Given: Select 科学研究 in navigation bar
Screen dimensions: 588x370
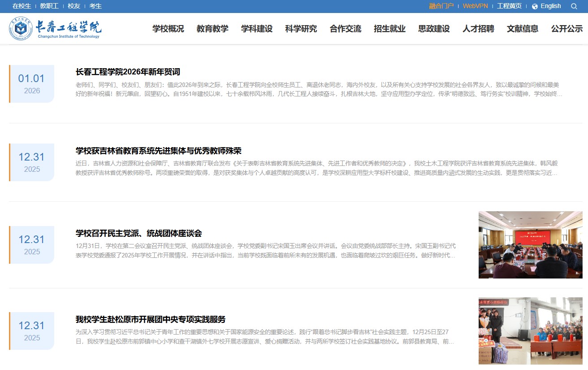Looking at the screenshot, I should coord(301,29).
